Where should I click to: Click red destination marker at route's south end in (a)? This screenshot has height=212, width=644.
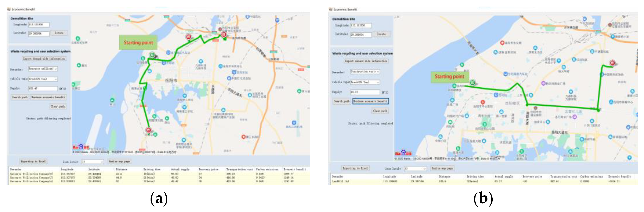148,130
